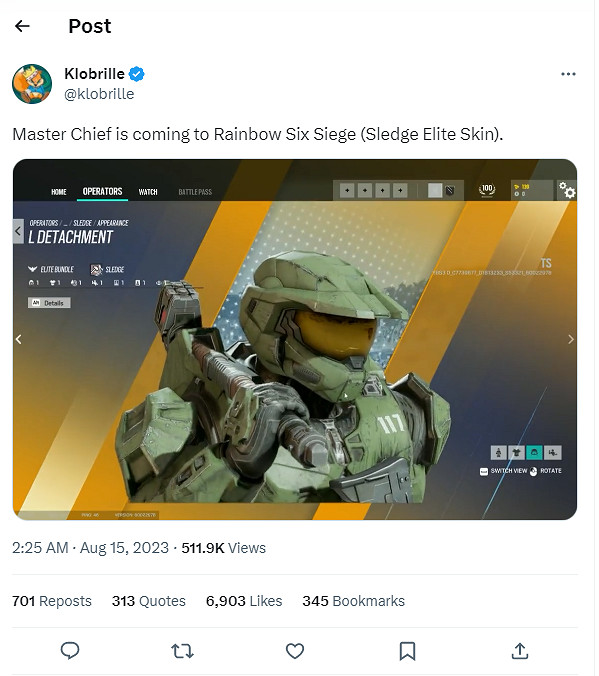Viewport: 599px width, 676px height.
Task: Repost this tweet with the retweet icon
Action: 182,651
